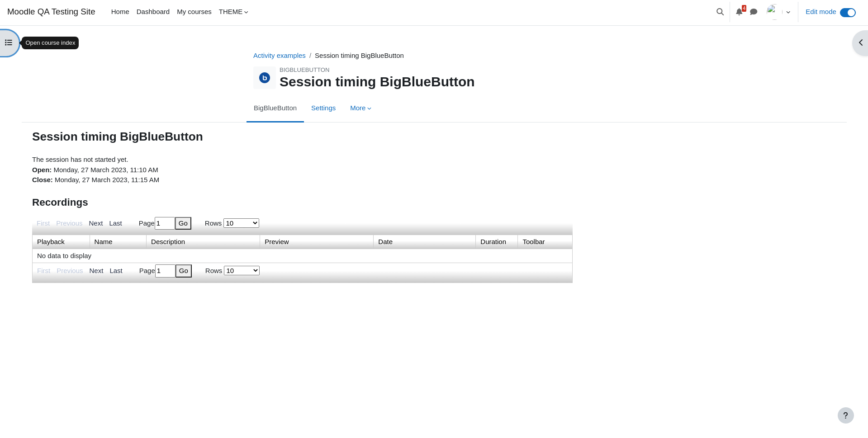Click the Edit mode label
This screenshot has height=438, width=868.
pos(821,12)
